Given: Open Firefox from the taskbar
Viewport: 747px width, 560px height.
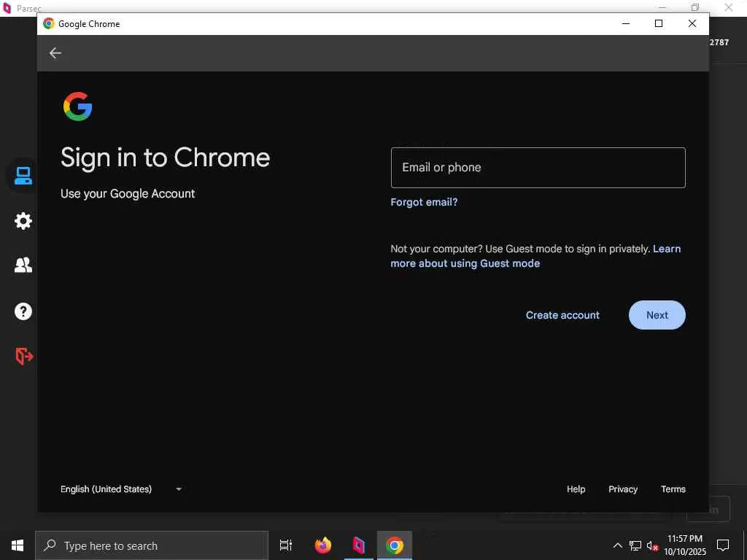Looking at the screenshot, I should tap(323, 545).
